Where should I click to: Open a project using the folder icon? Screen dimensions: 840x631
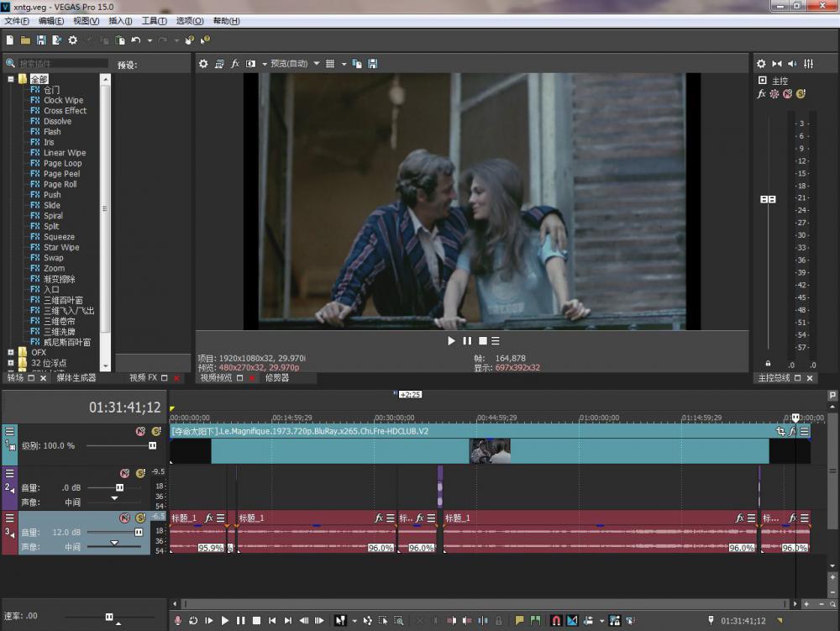click(25, 40)
